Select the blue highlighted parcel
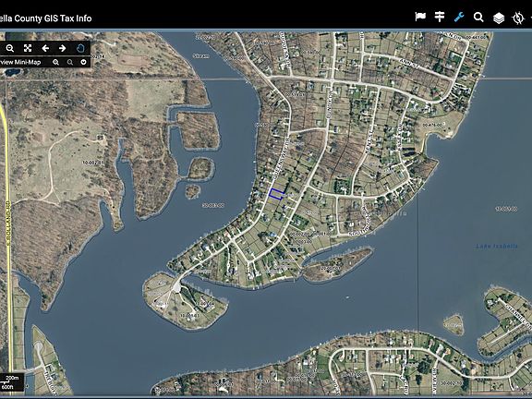 (x=276, y=194)
